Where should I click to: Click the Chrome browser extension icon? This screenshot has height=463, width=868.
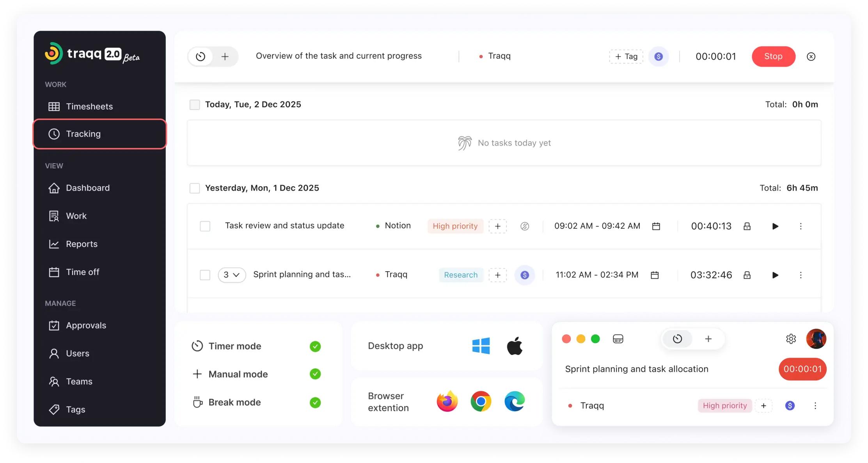[x=481, y=401]
